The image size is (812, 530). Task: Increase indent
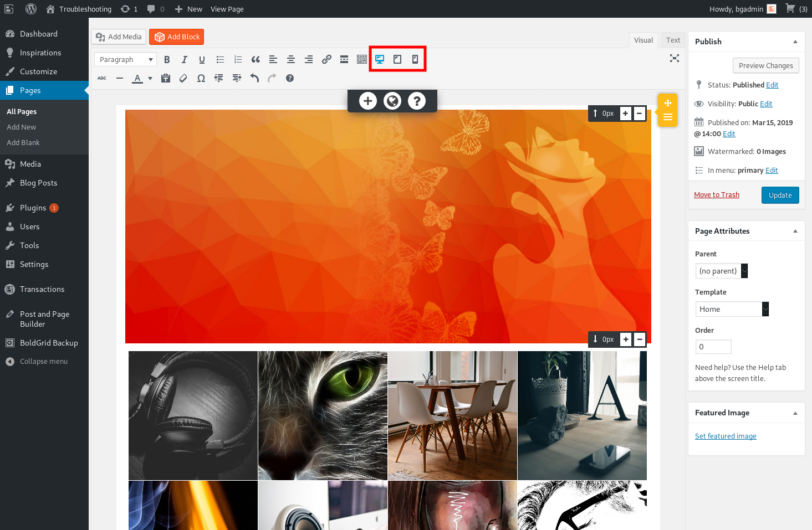(x=237, y=78)
